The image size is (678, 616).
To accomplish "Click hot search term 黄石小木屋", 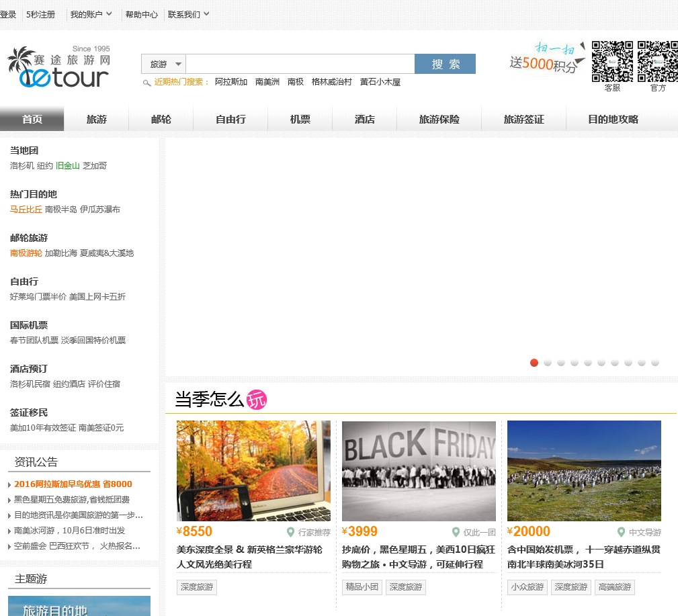I will [380, 82].
